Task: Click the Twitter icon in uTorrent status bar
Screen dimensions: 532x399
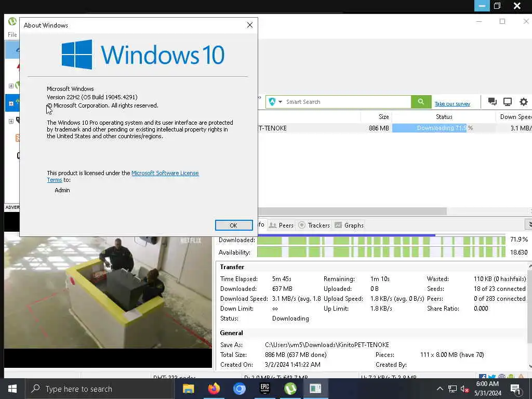Action: tap(491, 377)
